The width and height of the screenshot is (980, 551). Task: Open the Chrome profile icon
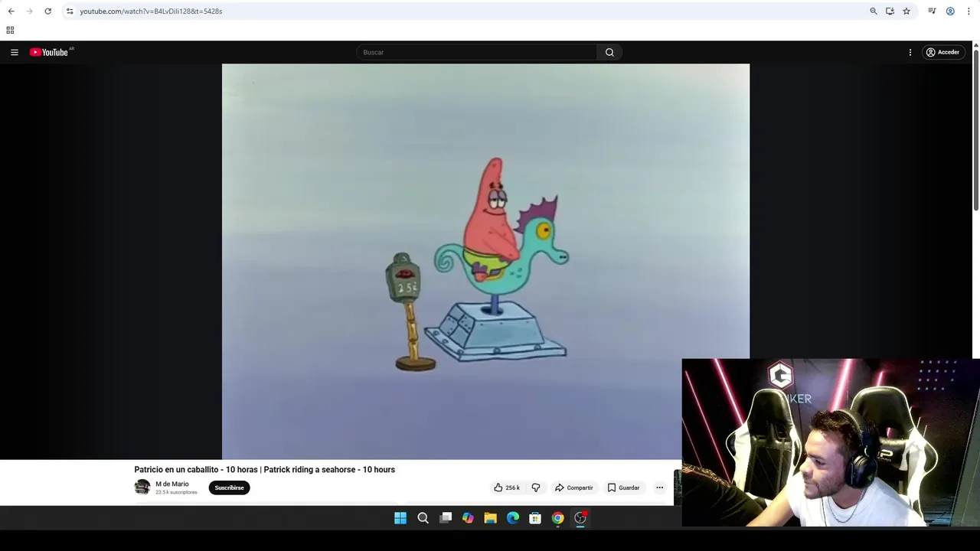tap(950, 11)
